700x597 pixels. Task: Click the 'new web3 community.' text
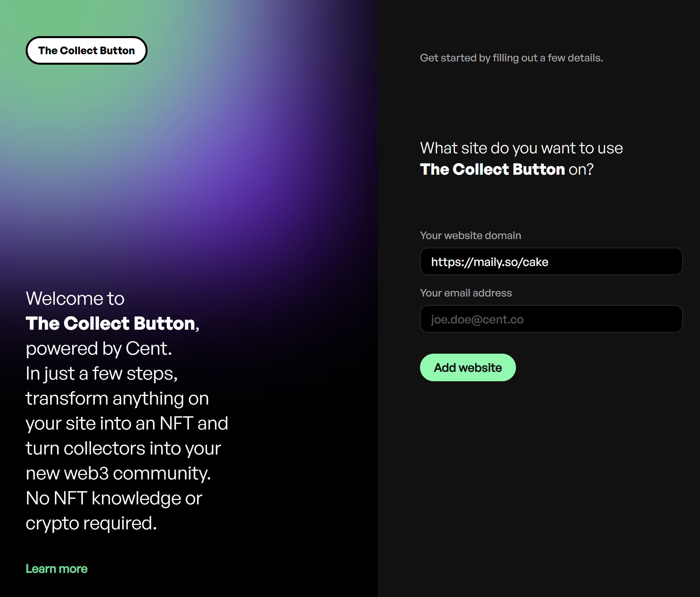pyautogui.click(x=118, y=474)
